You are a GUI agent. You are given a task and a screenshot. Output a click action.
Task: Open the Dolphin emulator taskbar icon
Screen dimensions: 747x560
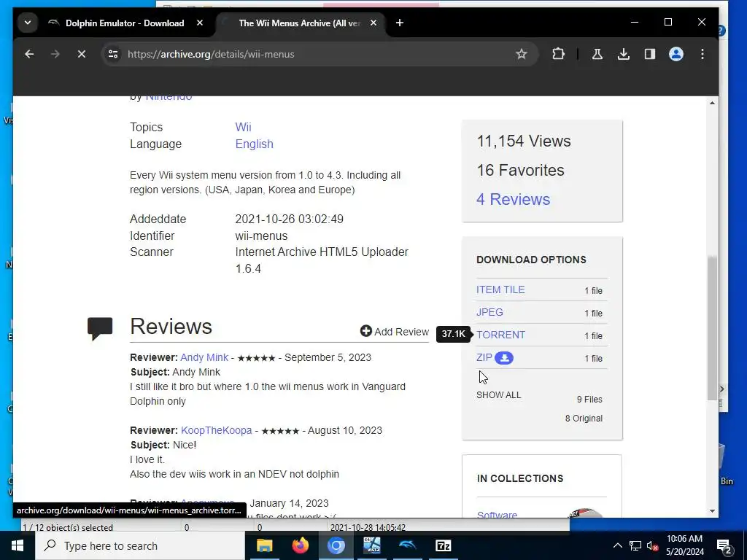pyautogui.click(x=407, y=545)
